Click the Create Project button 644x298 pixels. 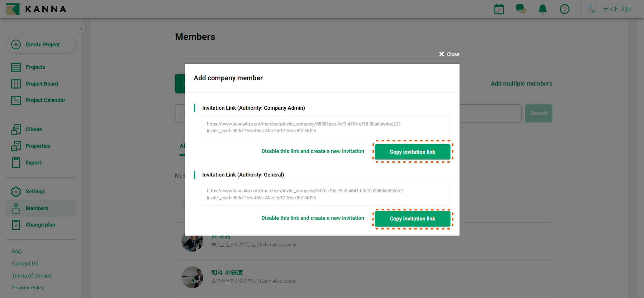point(41,45)
